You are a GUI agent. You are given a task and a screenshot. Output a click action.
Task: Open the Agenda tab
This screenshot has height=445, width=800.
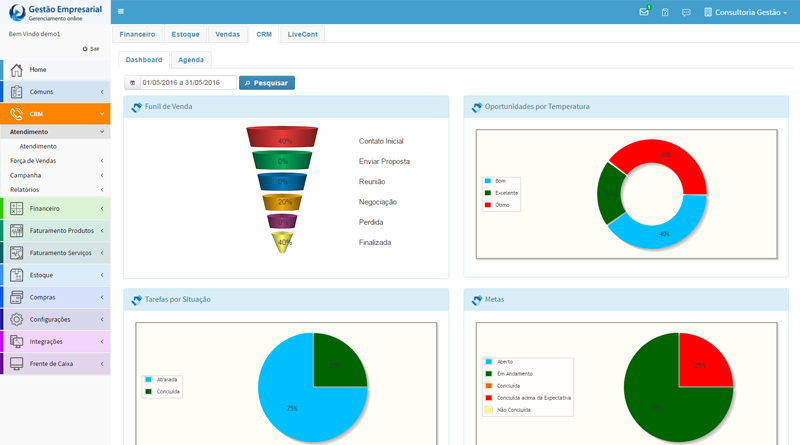191,60
